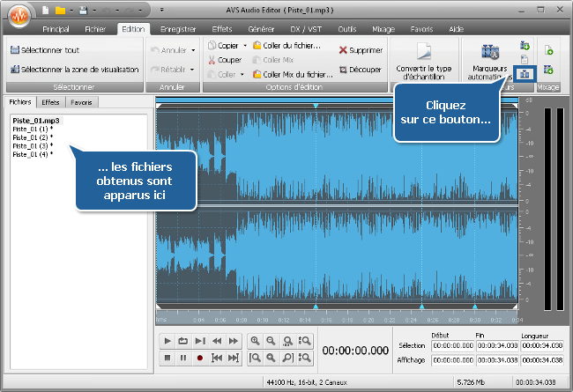573x392 pixels.
Task: Open the ribbon Effets tab
Action: click(x=222, y=29)
